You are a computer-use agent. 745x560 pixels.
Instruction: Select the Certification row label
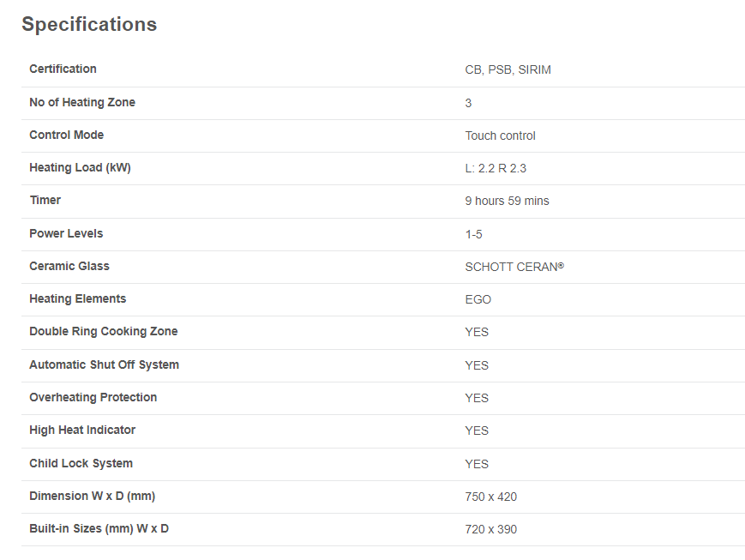[x=63, y=69]
